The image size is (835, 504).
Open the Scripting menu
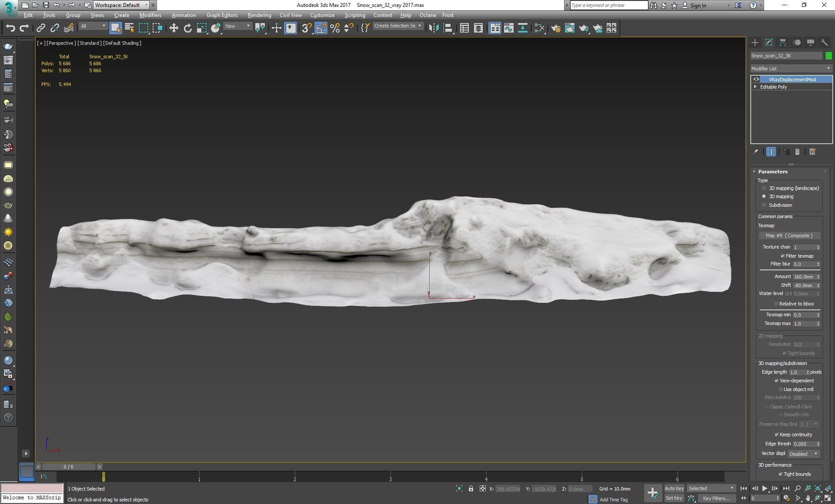click(x=355, y=15)
